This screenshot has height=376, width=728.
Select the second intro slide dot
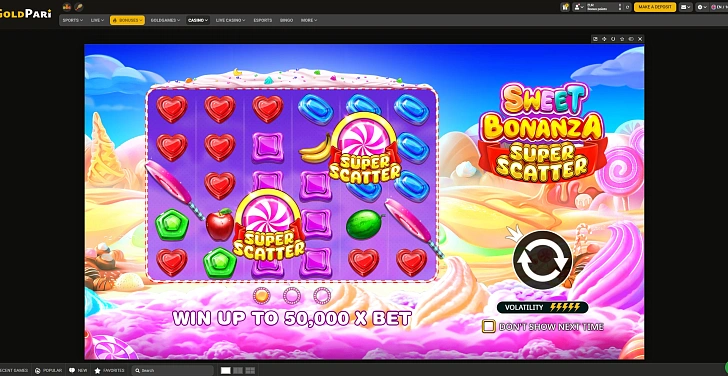292,295
